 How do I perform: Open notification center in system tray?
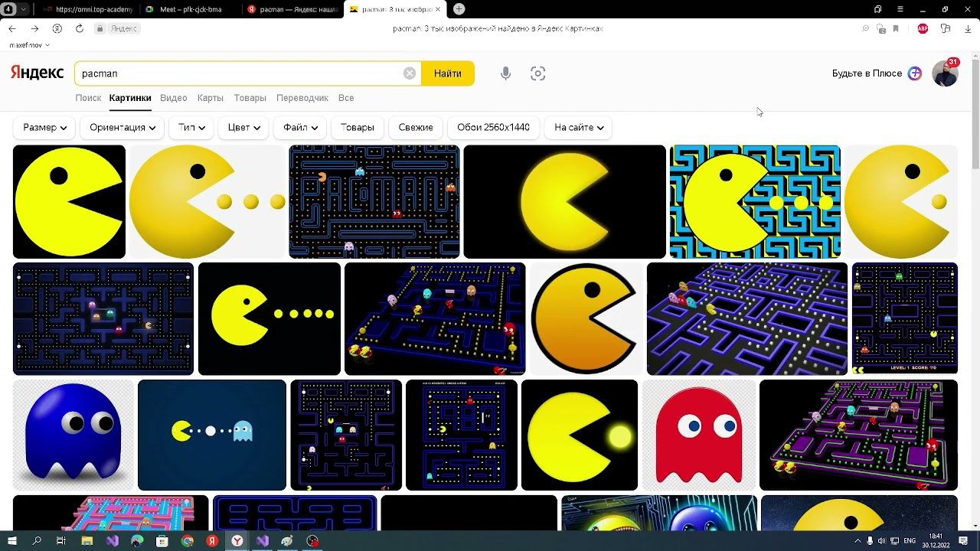click(x=963, y=541)
